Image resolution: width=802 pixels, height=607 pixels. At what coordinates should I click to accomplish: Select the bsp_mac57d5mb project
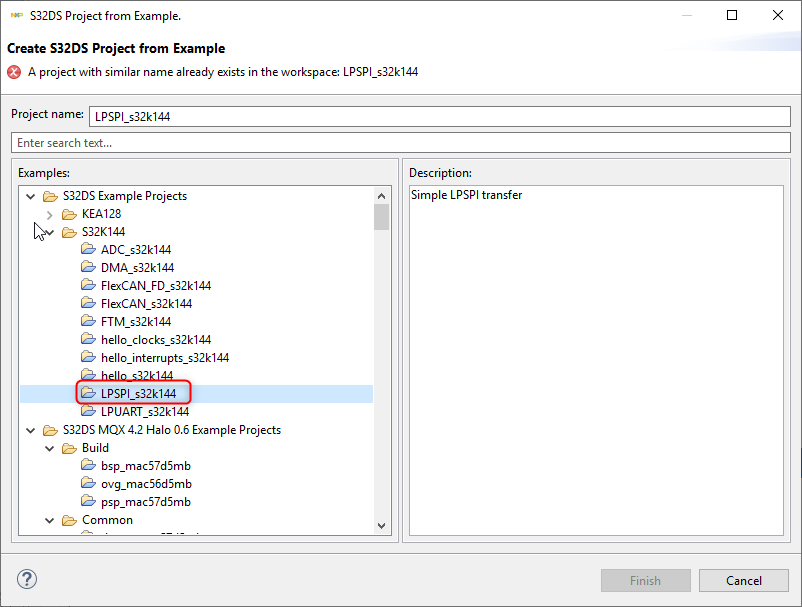(x=146, y=466)
